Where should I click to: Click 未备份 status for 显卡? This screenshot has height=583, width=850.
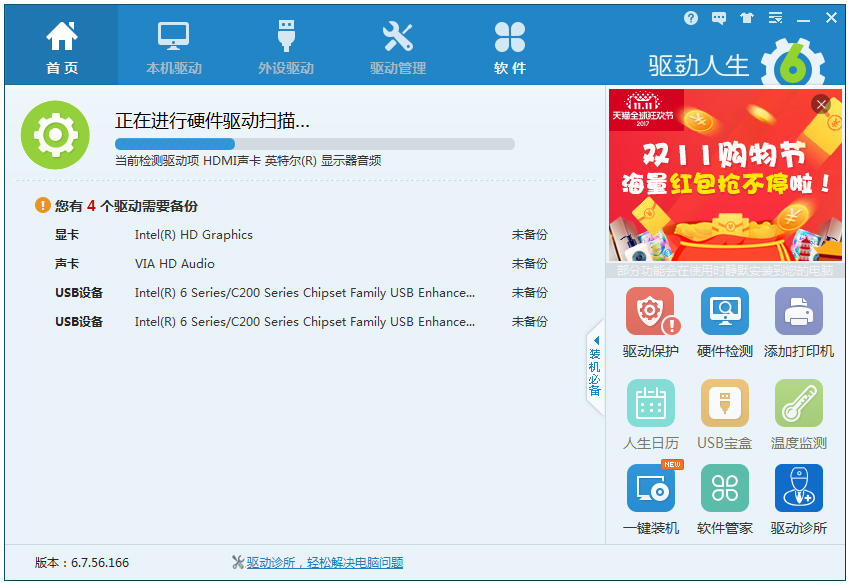coord(529,235)
